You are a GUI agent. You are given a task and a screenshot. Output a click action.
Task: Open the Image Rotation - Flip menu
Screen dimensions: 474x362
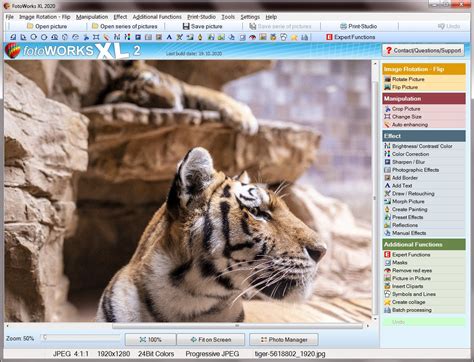45,17
